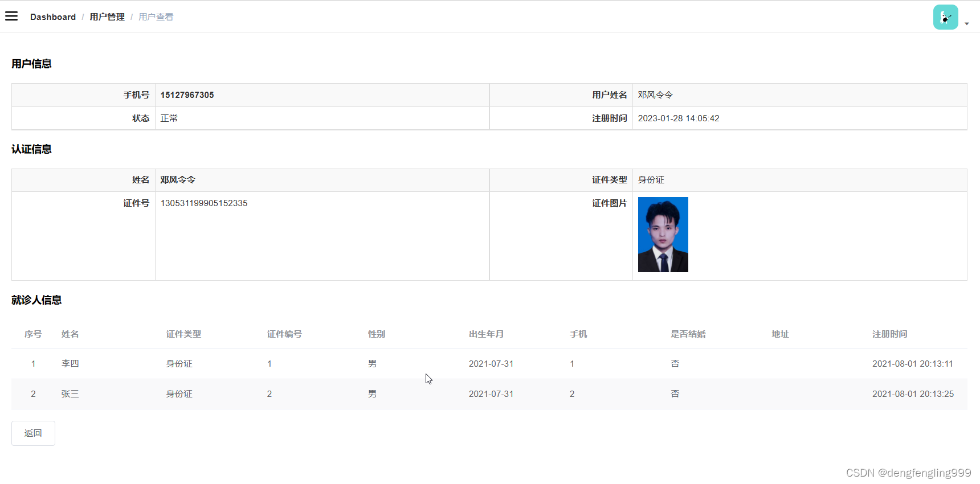Select 否 marriage cell in 李四 row

(x=675, y=364)
